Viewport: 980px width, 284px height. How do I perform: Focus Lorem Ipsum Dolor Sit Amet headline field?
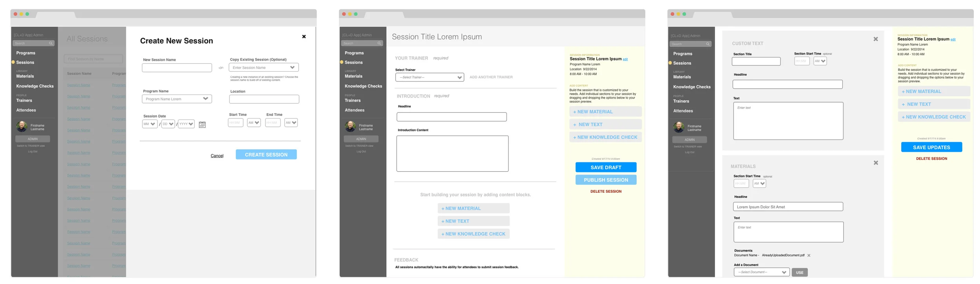(788, 206)
